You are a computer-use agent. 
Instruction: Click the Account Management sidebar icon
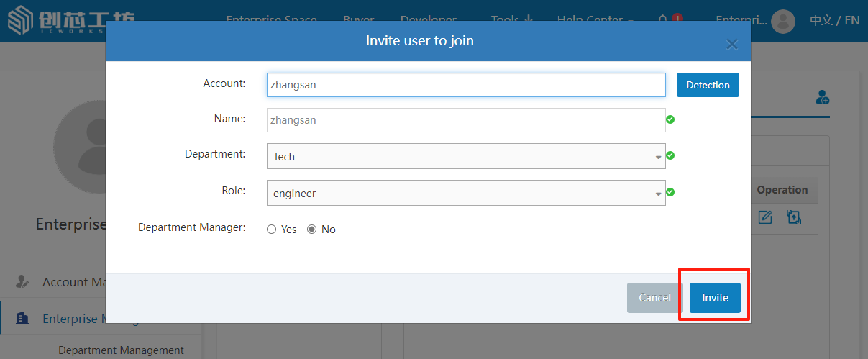tap(22, 282)
